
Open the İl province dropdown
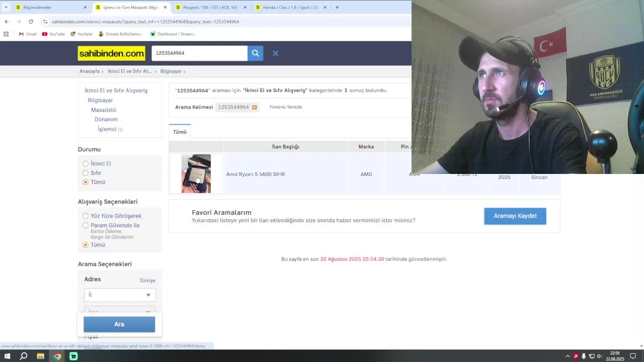pyautogui.click(x=119, y=295)
